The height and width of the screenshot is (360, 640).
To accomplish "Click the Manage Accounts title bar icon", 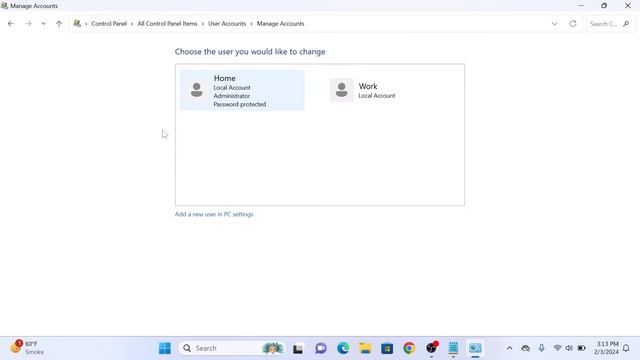I will tap(4, 6).
